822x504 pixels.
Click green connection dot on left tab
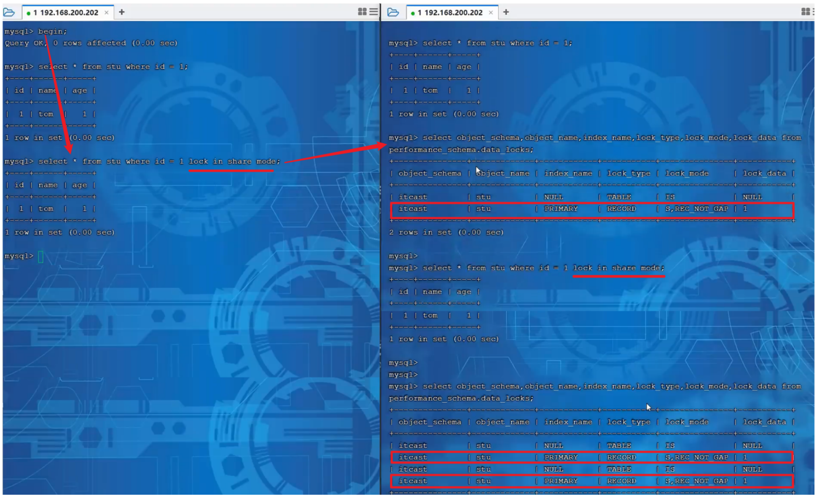[x=29, y=13]
